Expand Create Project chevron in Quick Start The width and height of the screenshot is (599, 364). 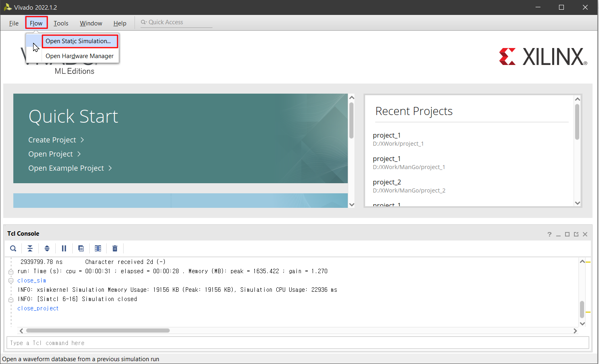click(82, 140)
